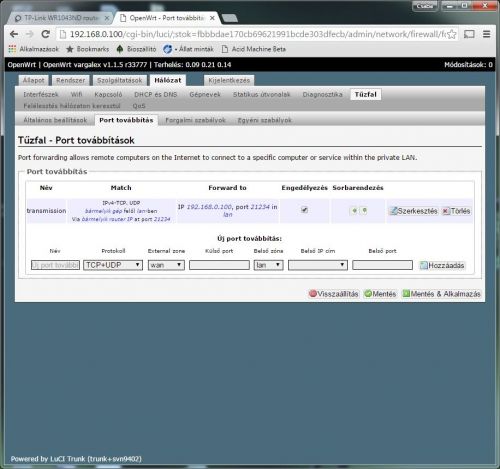500x469 pixels.
Task: Click Törlés to delete the transmission rule
Action: click(456, 211)
